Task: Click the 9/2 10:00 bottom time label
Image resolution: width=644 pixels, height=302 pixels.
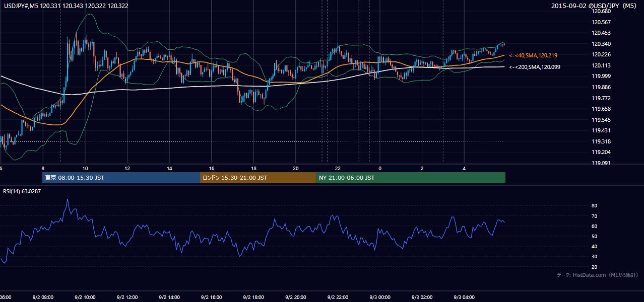Action: tap(85, 297)
